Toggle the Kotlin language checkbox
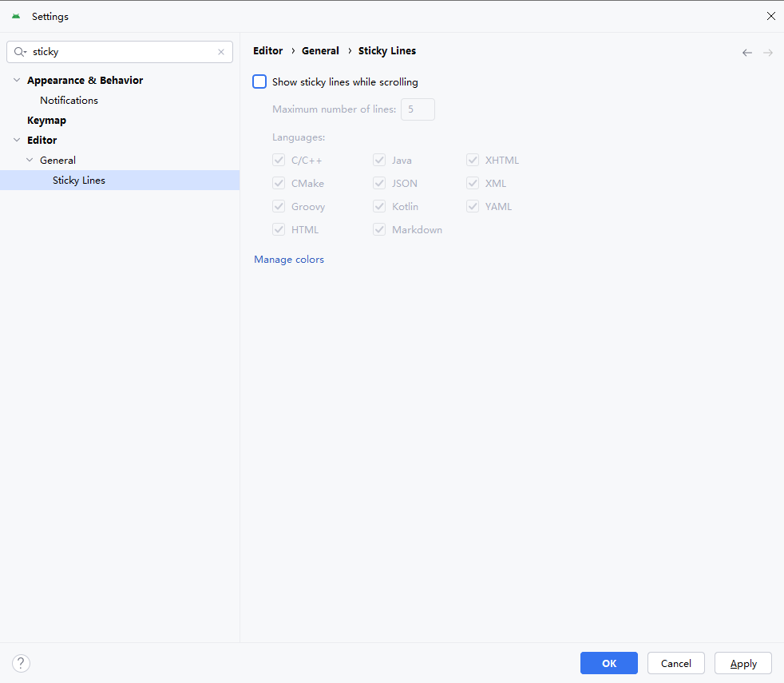The width and height of the screenshot is (784, 683). click(x=379, y=206)
